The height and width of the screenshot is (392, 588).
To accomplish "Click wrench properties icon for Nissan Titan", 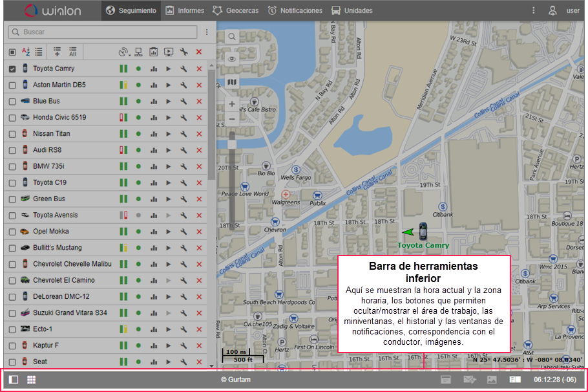I will pyautogui.click(x=184, y=134).
